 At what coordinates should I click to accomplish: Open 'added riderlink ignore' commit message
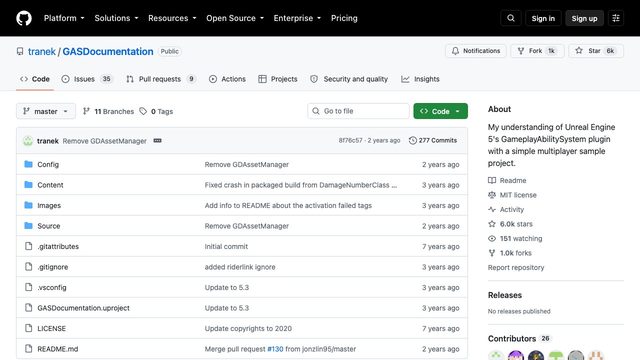coord(240,267)
